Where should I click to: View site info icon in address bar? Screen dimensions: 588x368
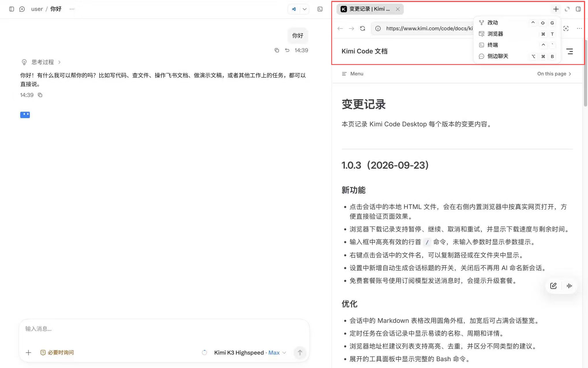tap(378, 28)
